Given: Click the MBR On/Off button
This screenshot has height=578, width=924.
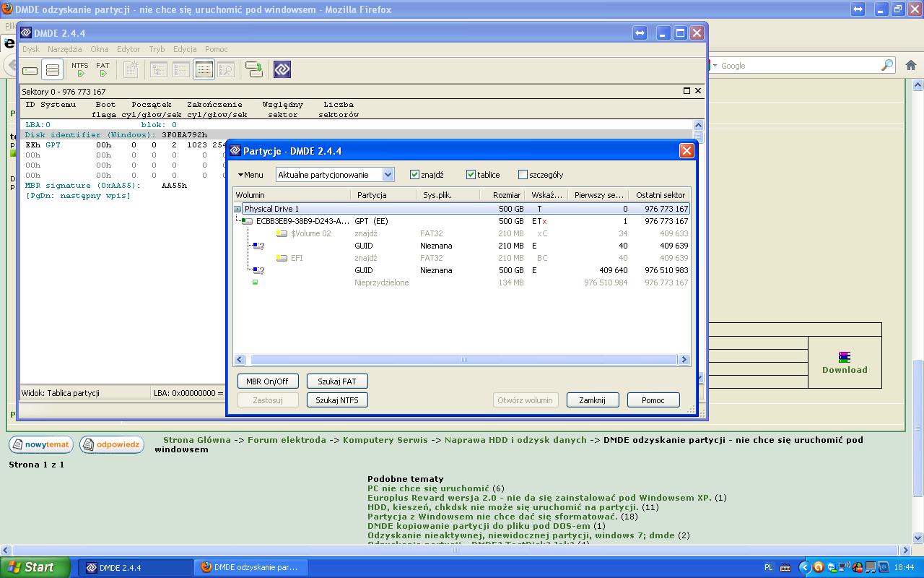Looking at the screenshot, I should 267,381.
